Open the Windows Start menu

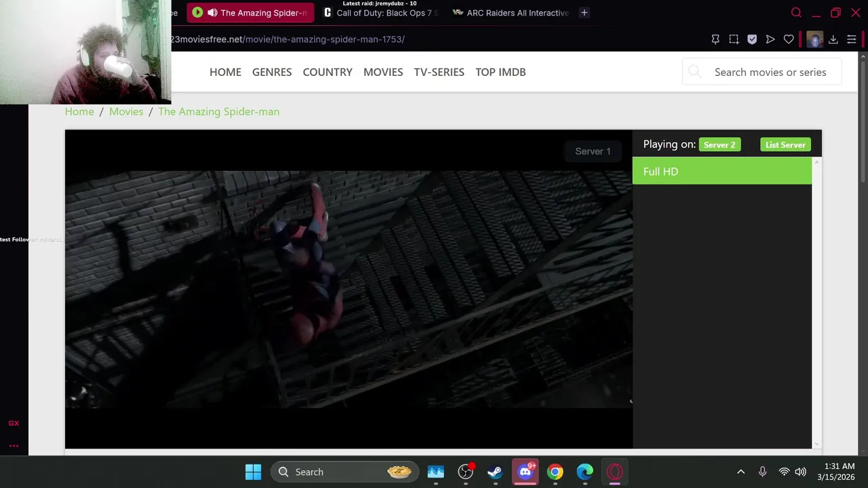point(253,472)
